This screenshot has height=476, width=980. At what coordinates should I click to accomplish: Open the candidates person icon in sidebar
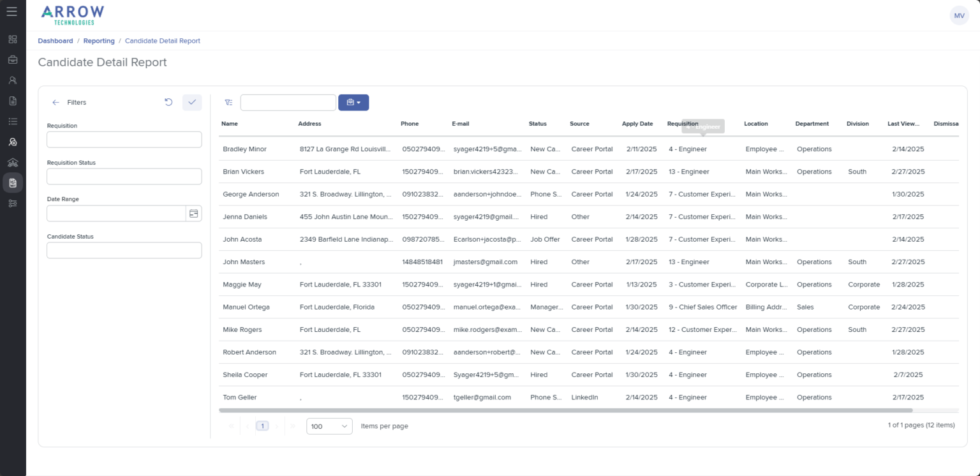(12, 80)
